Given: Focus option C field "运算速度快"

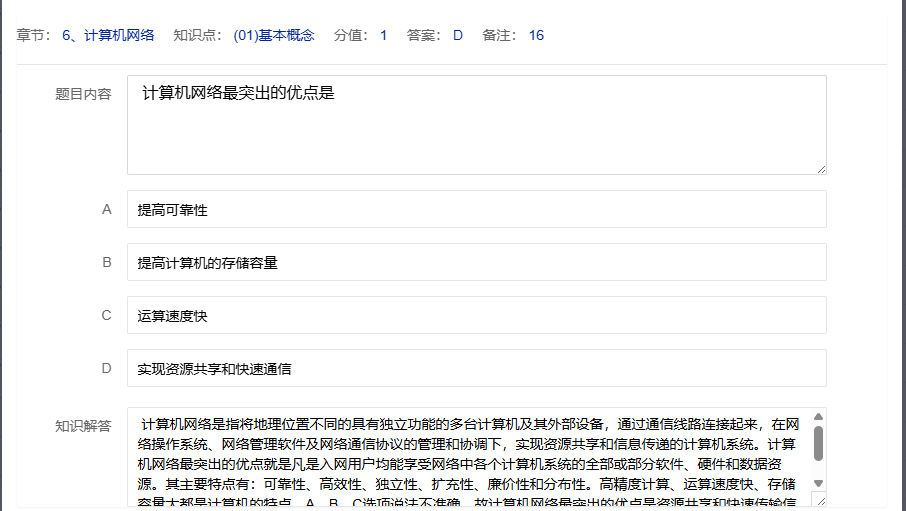Looking at the screenshot, I should [x=476, y=316].
